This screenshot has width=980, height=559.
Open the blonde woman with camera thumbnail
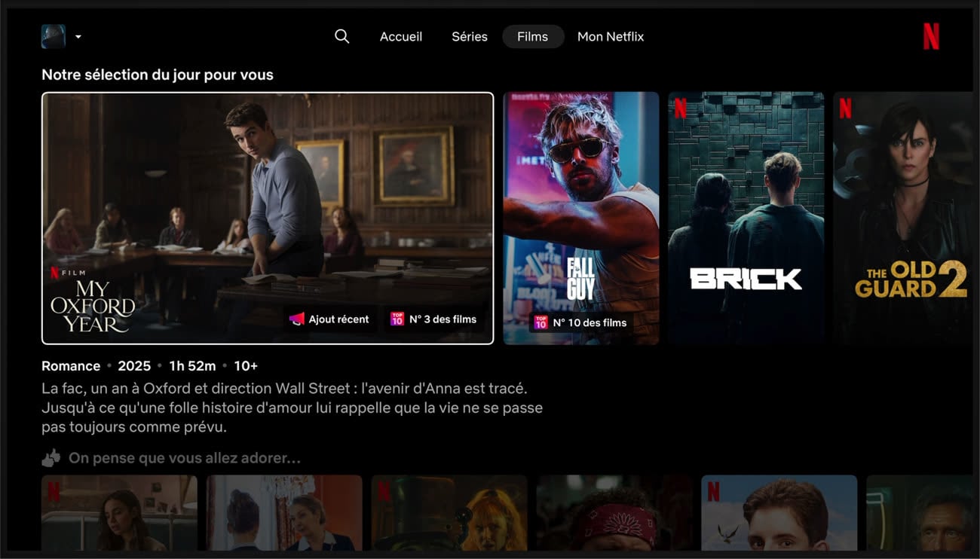tap(449, 512)
